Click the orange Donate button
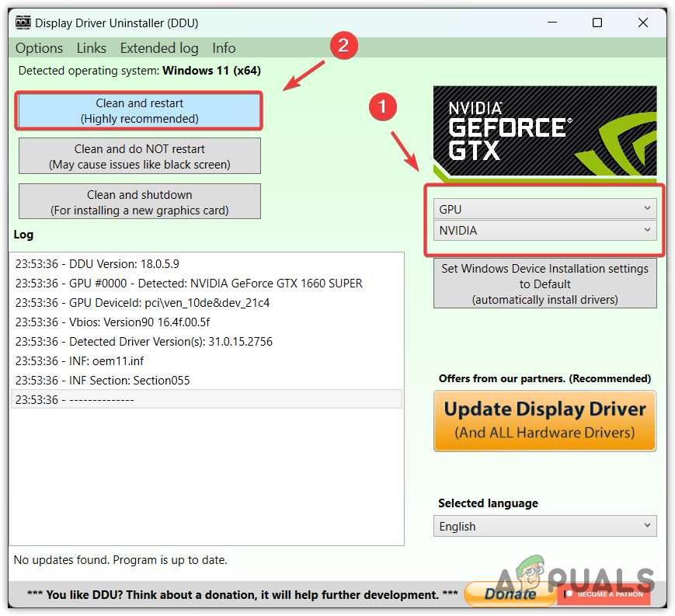Screen dimensions: 675x616 509,593
